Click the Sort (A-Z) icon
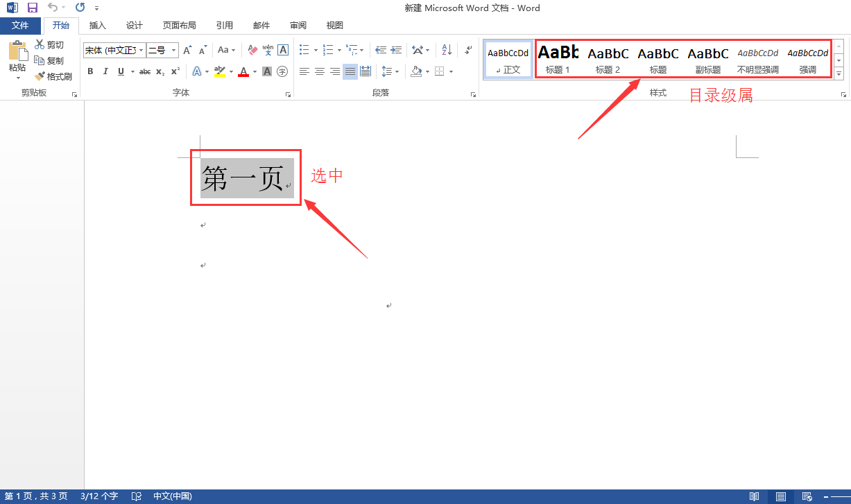The height and width of the screenshot is (504, 851). click(x=447, y=50)
